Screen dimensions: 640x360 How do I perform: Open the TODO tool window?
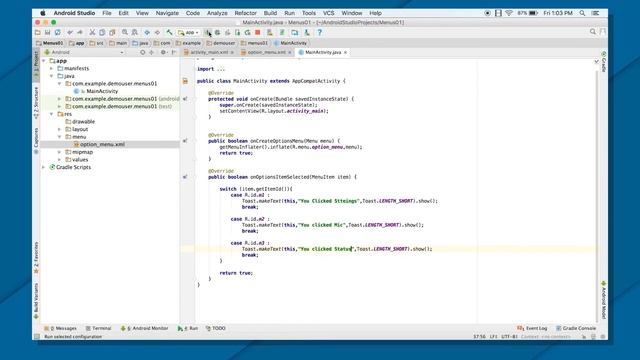point(216,328)
